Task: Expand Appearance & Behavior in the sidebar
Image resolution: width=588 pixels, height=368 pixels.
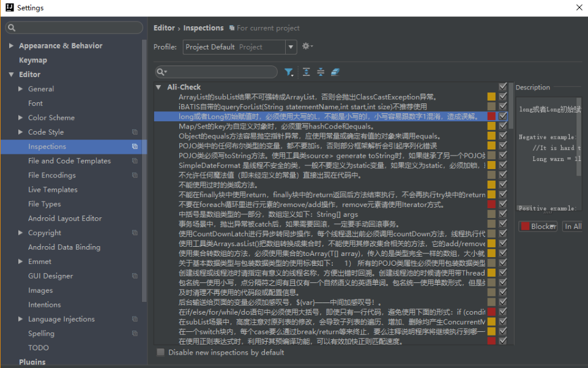Action: pos(10,45)
